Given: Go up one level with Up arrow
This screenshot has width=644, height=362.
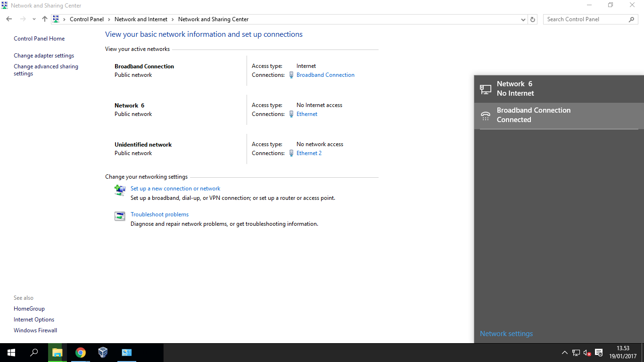Looking at the screenshot, I should click(x=45, y=19).
